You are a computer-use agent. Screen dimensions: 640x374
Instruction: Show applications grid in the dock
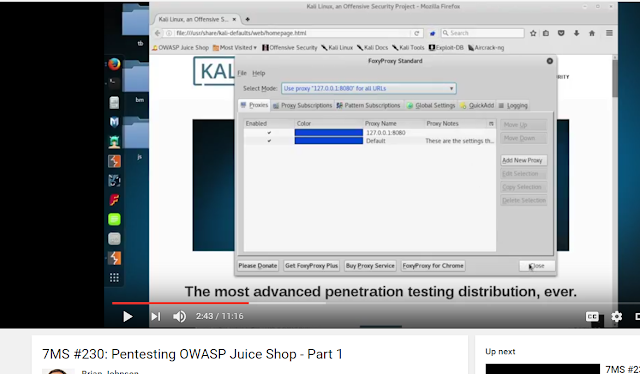pyautogui.click(x=114, y=278)
